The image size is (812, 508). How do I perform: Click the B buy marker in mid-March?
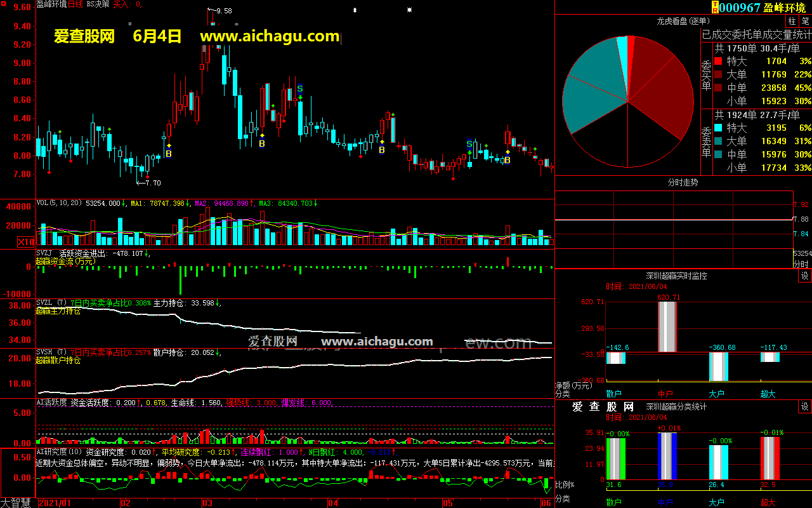(x=261, y=144)
